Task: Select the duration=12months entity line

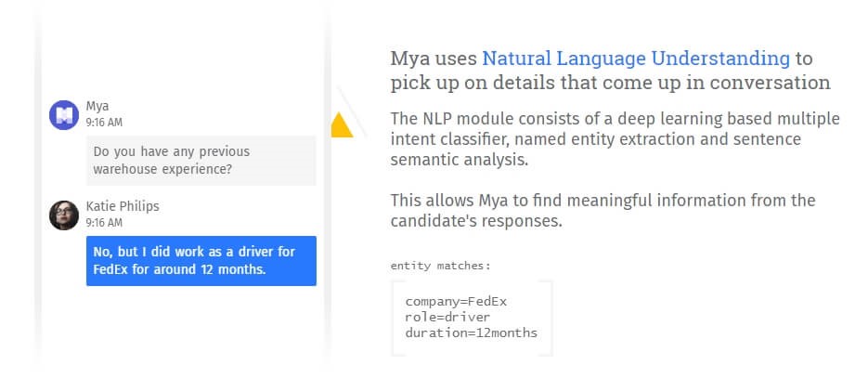Action: [x=471, y=332]
